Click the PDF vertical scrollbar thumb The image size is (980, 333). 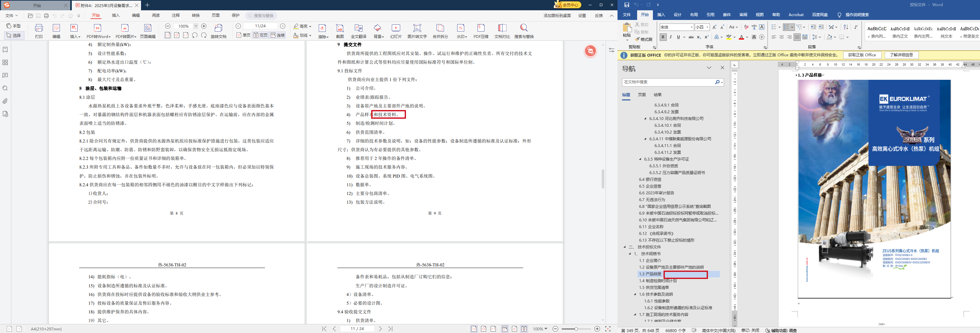click(603, 179)
